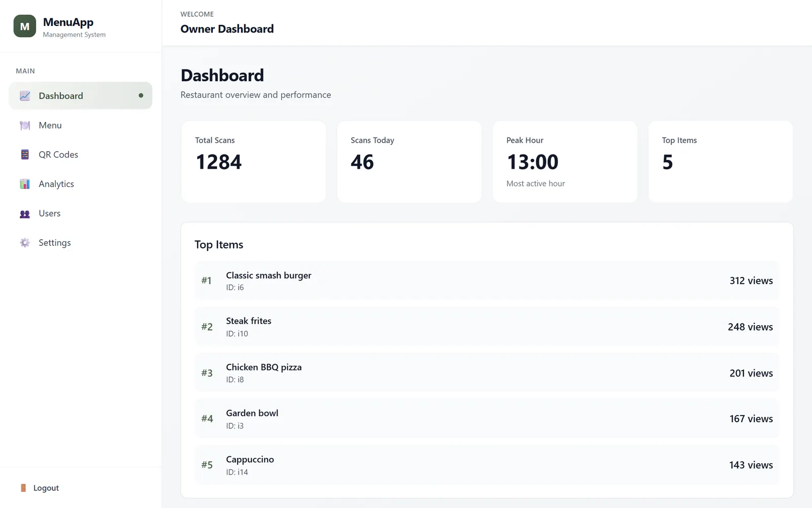Image resolution: width=812 pixels, height=508 pixels.
Task: Click the Users people icon
Action: (25, 213)
